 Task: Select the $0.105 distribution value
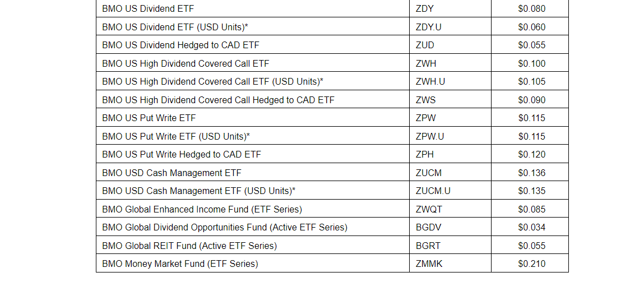click(x=531, y=82)
